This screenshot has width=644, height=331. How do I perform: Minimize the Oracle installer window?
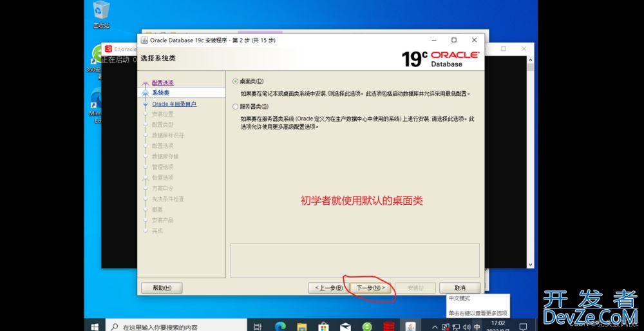435,40
